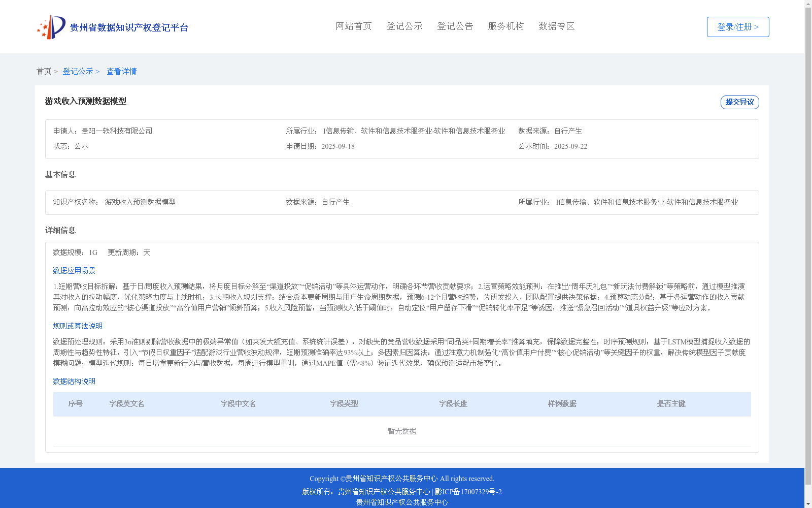Viewport: 812px width, 508px height.
Task: Click the 序号 column header
Action: pos(76,404)
